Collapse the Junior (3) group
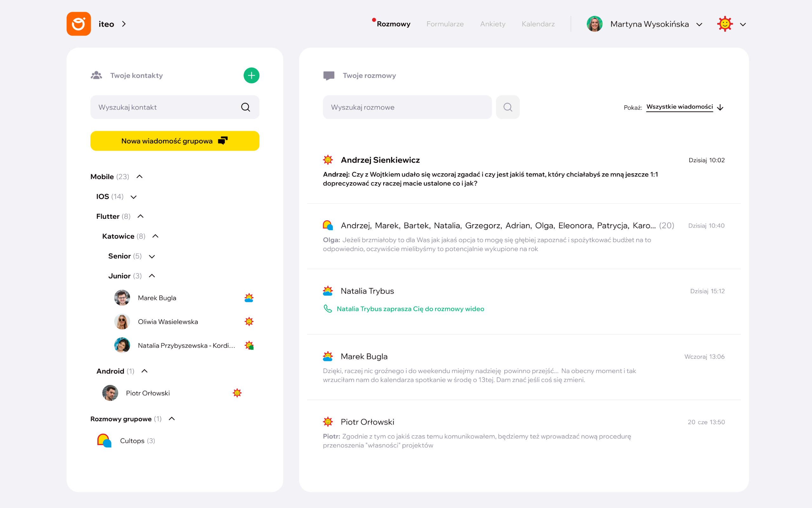Viewport: 812px width, 508px height. [152, 276]
